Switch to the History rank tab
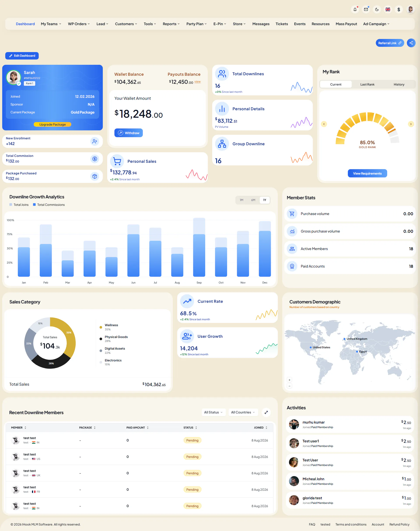This screenshot has height=531, width=420. pos(399,84)
